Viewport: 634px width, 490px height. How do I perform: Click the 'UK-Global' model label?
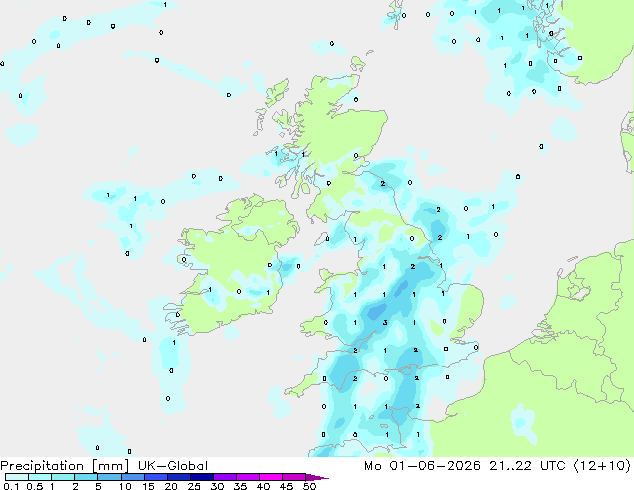(x=173, y=466)
